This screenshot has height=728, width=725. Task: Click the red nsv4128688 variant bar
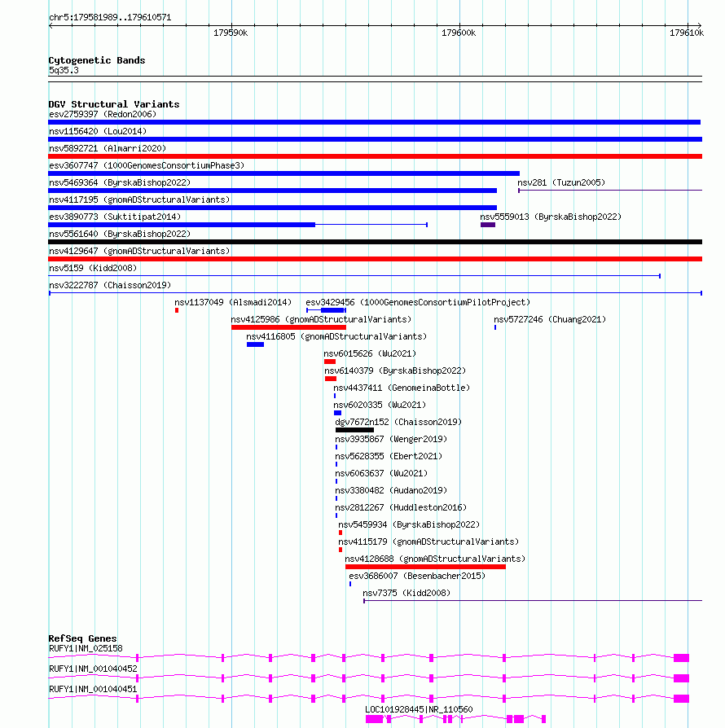click(425, 567)
